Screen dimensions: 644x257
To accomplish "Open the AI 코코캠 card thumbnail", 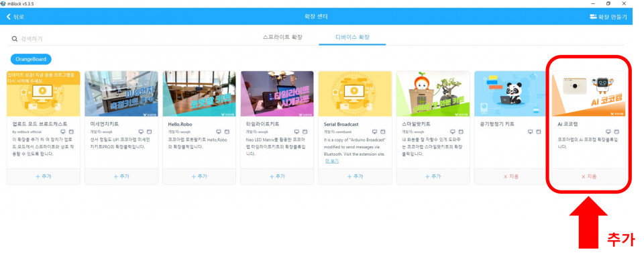I will (x=589, y=93).
